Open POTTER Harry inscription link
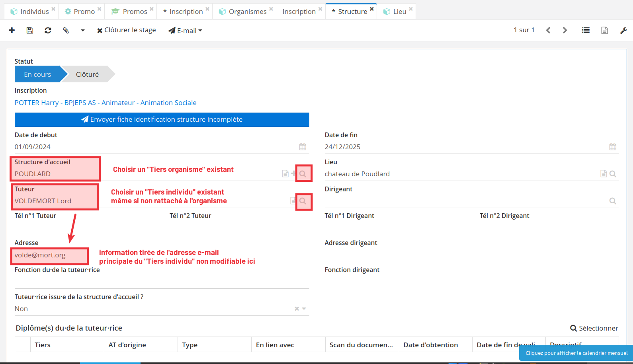Viewport: 633px width, 364px height. [105, 103]
